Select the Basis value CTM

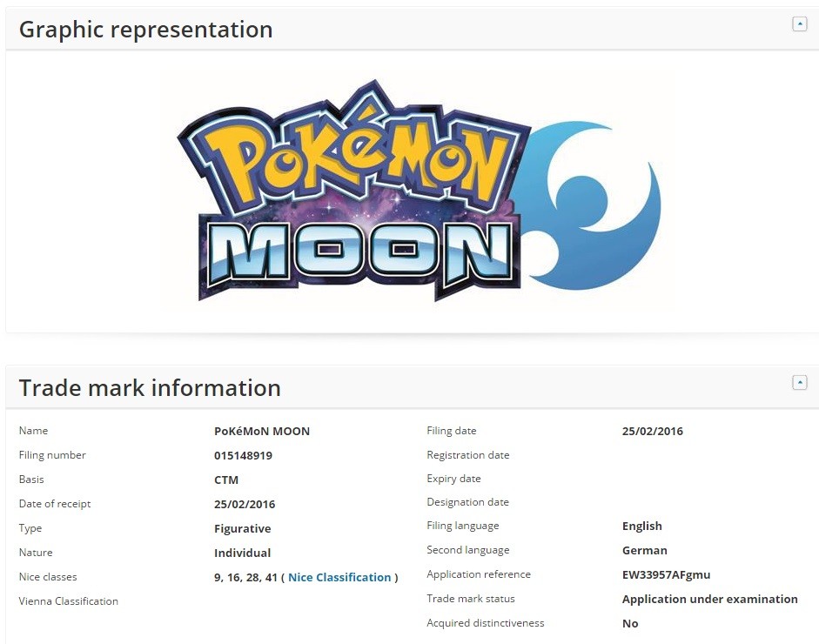click(x=226, y=480)
